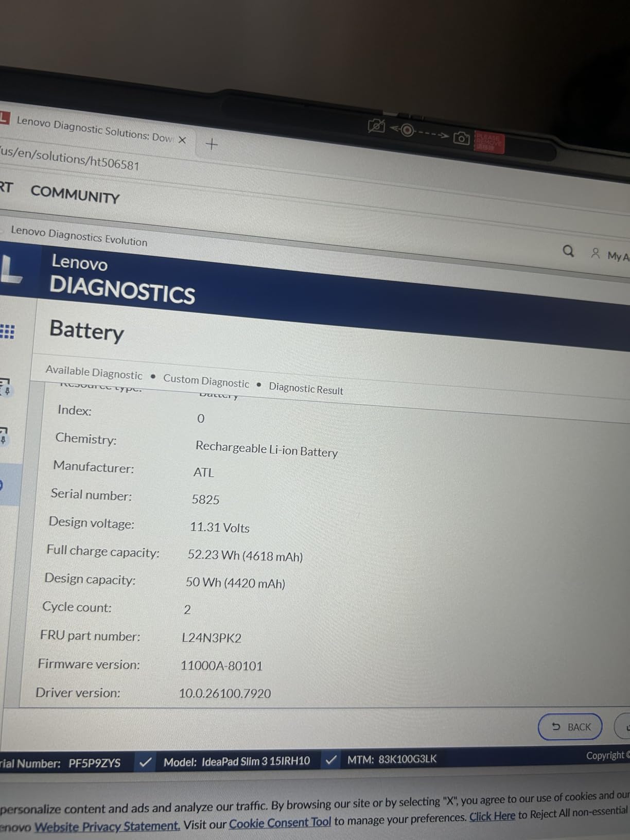
Task: Open the Website Privacy Statement link
Action: pyautogui.click(x=107, y=827)
